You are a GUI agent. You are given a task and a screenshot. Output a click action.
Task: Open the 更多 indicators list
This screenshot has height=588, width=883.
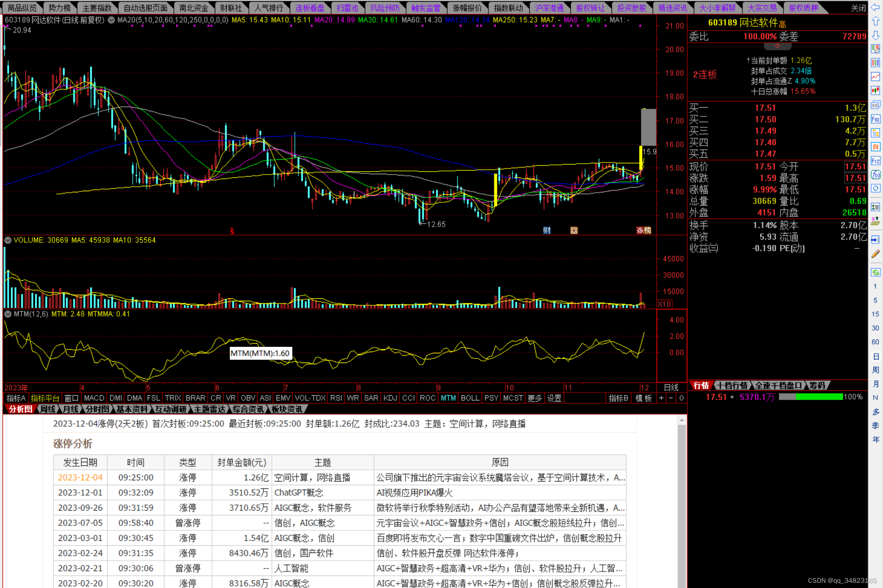535,398
